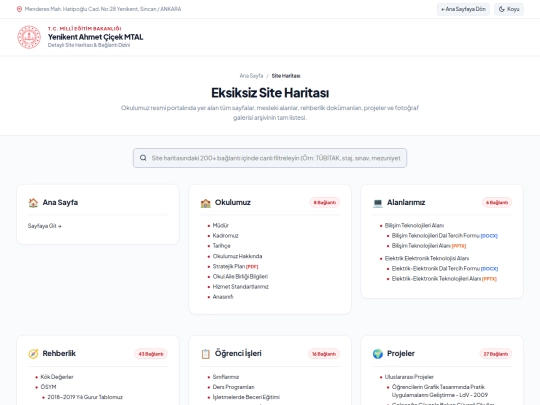
Task: Open the Müdür link
Action: tap(220, 226)
